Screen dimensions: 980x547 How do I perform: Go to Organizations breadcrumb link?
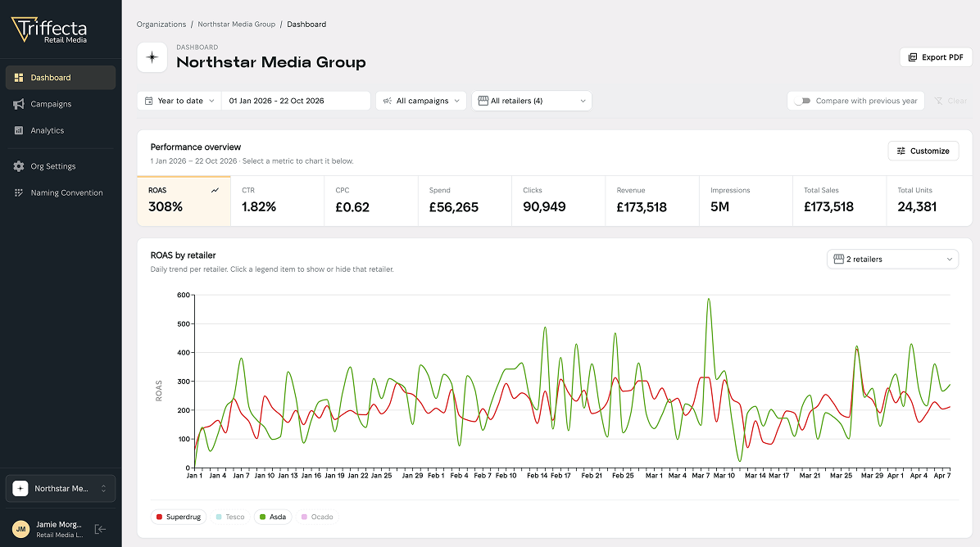pyautogui.click(x=161, y=25)
